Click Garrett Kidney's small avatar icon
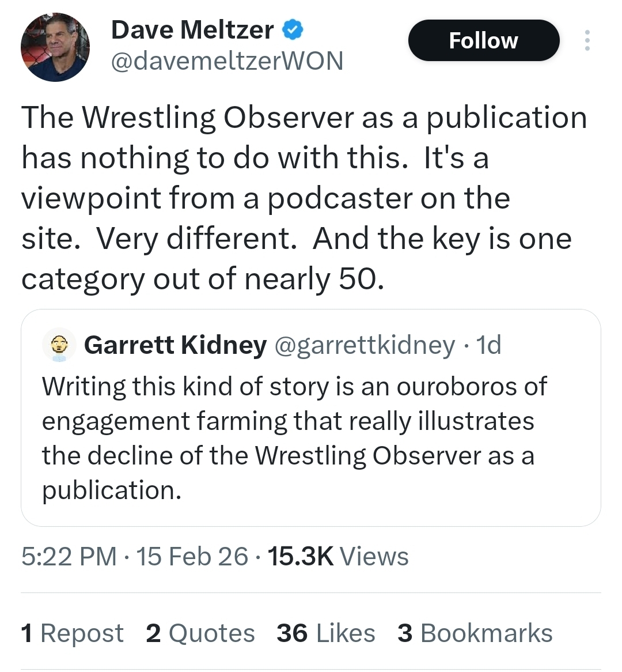 pos(59,345)
